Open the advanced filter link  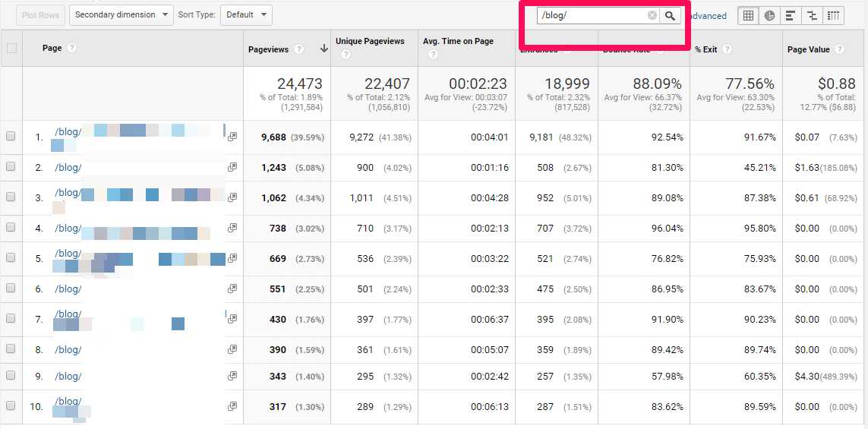coord(708,16)
